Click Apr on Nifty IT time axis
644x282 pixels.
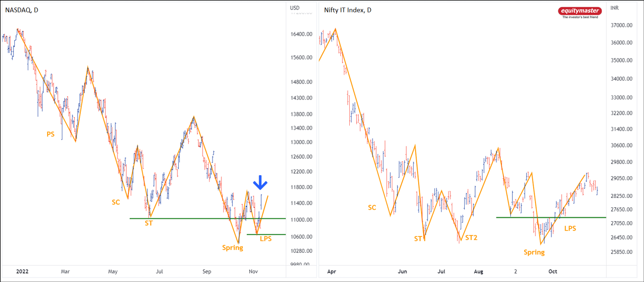click(332, 272)
